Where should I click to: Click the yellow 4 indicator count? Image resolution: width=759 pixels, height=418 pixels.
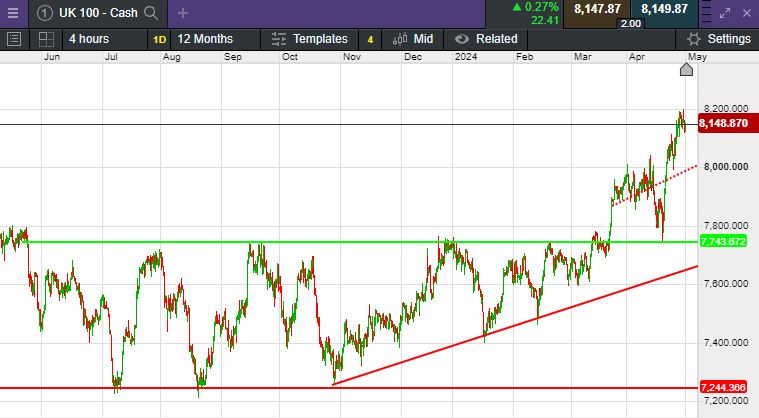tap(370, 40)
